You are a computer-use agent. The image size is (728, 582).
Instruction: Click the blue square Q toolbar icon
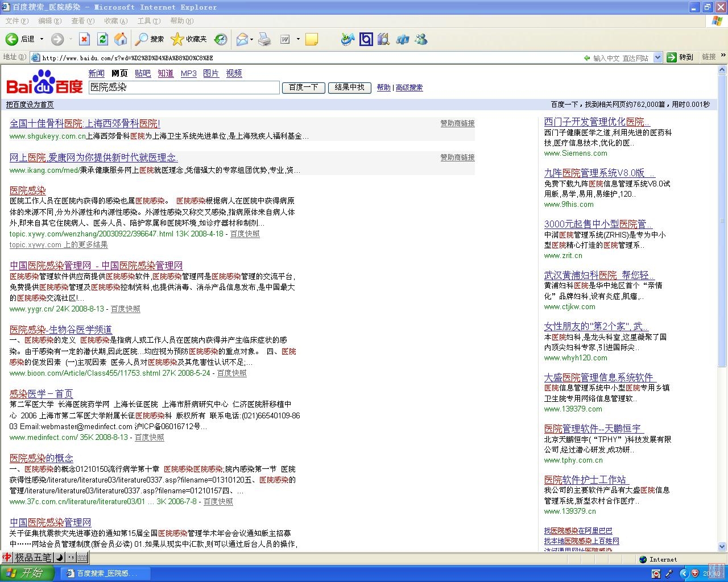pyautogui.click(x=366, y=39)
